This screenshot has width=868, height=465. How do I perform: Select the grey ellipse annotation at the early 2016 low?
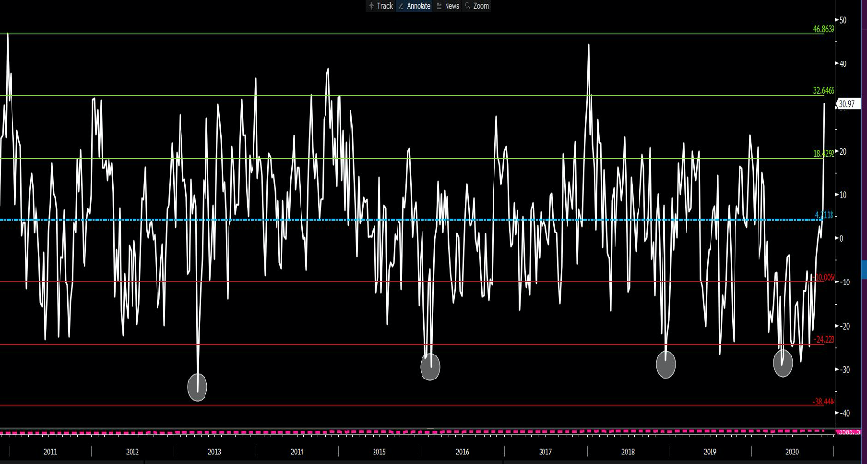tap(430, 366)
